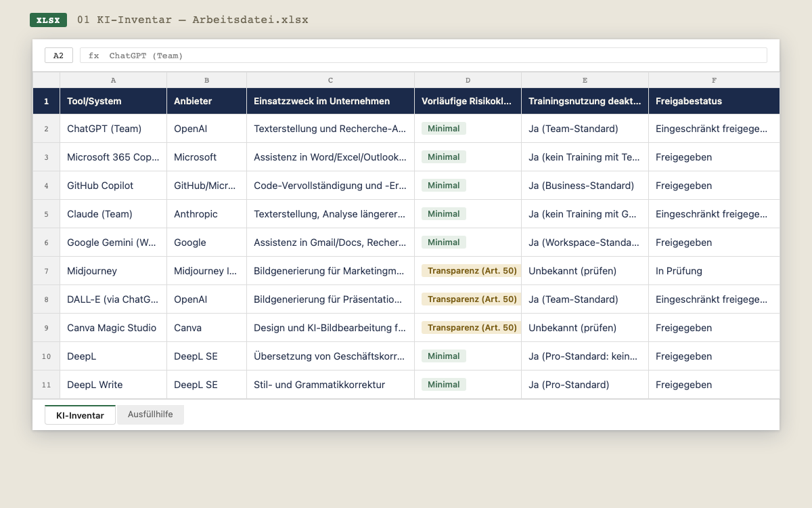The height and width of the screenshot is (508, 812).
Task: Select the Stil- und Grammatikkorrektur cell
Action: 330,385
